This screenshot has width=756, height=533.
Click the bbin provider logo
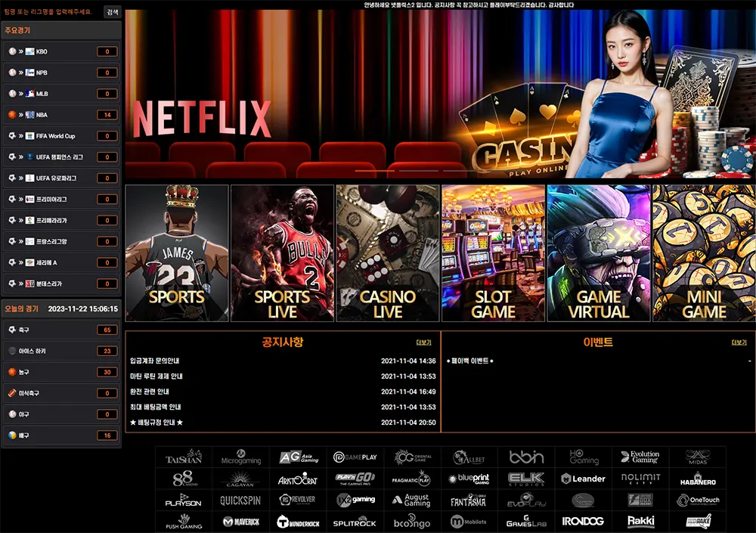click(526, 457)
